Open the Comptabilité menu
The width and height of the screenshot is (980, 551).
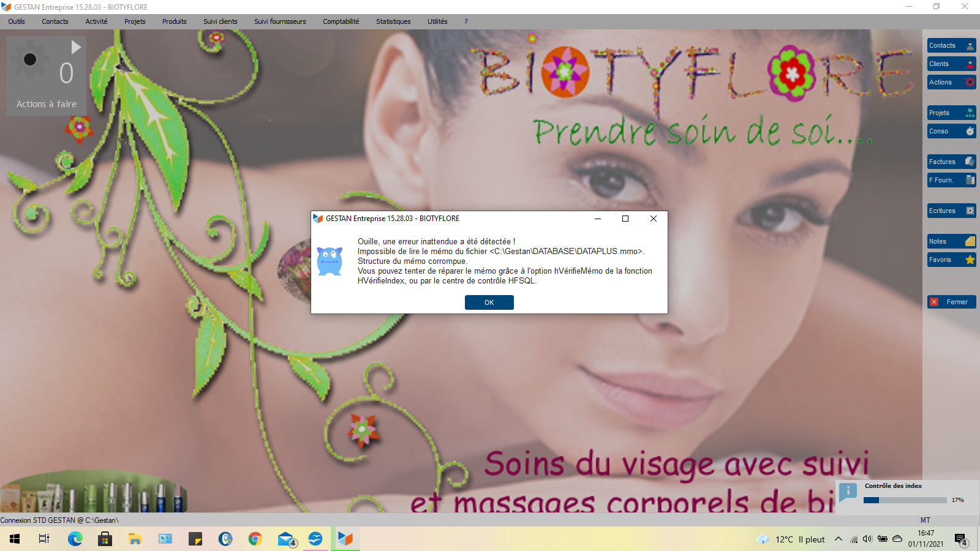point(341,21)
